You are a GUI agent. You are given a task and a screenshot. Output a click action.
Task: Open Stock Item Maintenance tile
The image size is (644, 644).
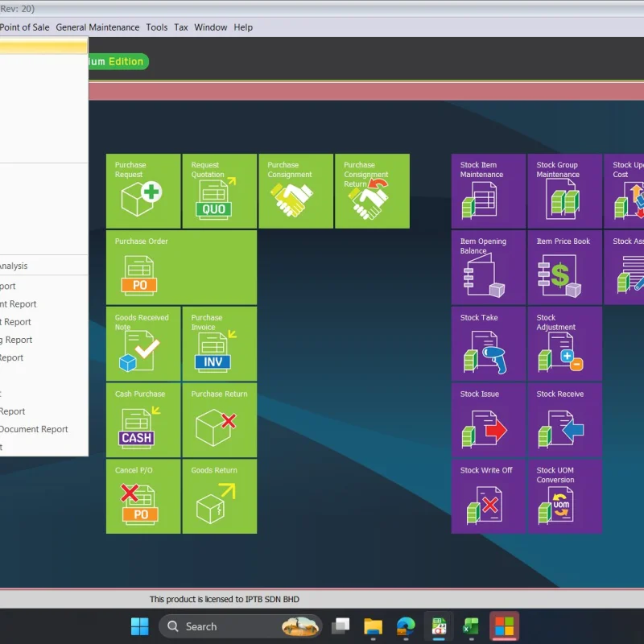(488, 191)
